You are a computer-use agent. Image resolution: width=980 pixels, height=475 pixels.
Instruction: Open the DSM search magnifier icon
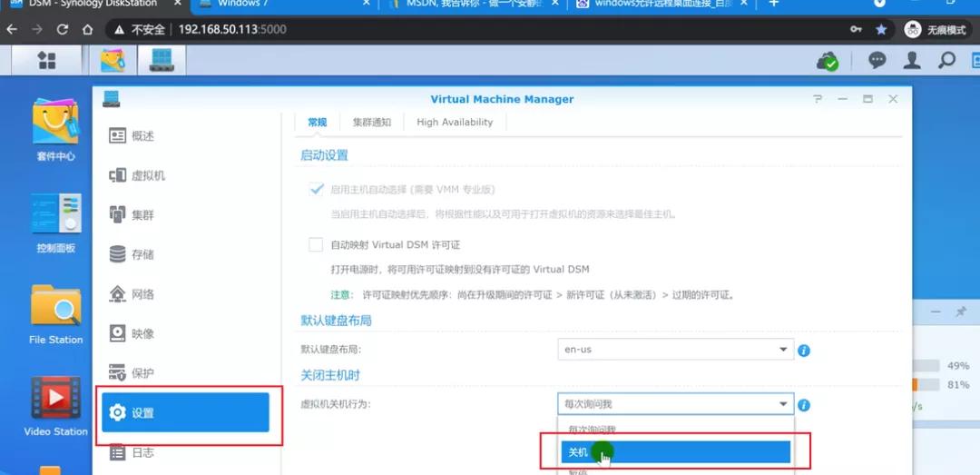pos(946,61)
